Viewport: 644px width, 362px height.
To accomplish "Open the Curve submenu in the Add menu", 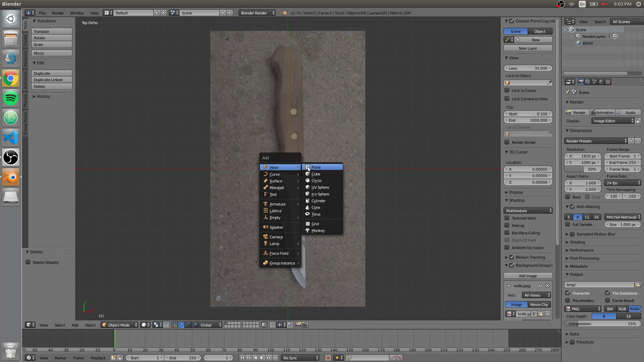I will (280, 174).
